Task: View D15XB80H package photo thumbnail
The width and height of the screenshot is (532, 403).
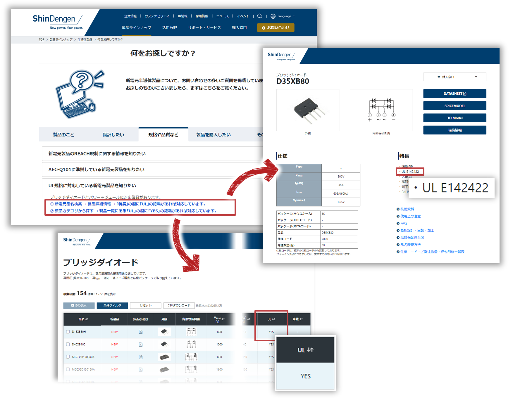Action: [x=164, y=332]
